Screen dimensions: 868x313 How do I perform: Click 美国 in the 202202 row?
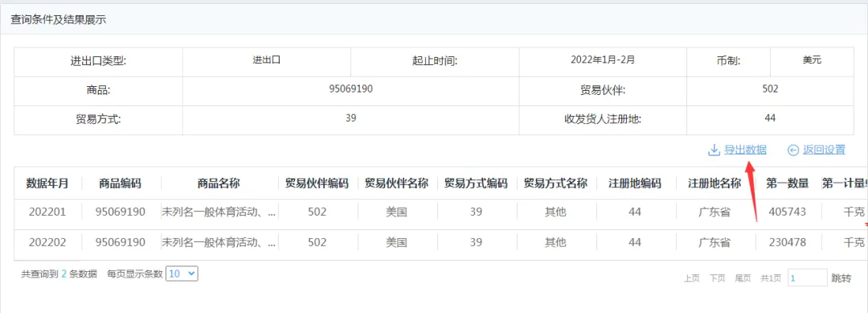(x=396, y=243)
